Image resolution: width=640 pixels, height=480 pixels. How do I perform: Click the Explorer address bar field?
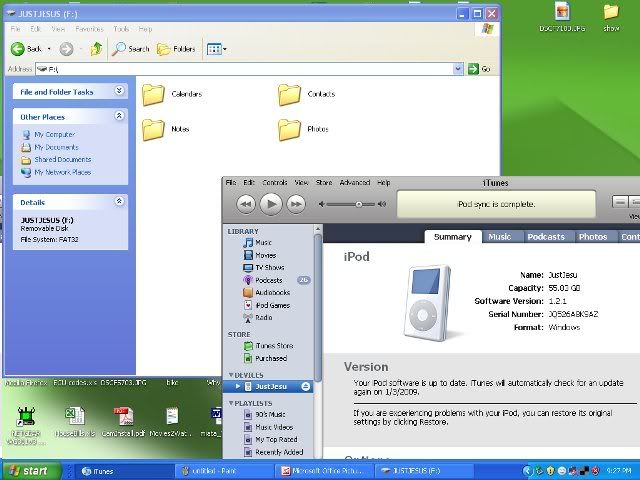(250, 69)
